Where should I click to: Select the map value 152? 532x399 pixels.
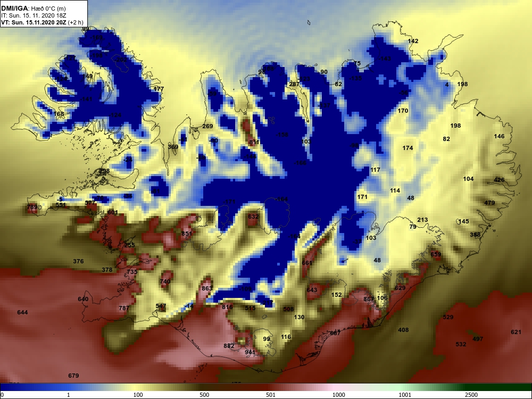coord(336,295)
